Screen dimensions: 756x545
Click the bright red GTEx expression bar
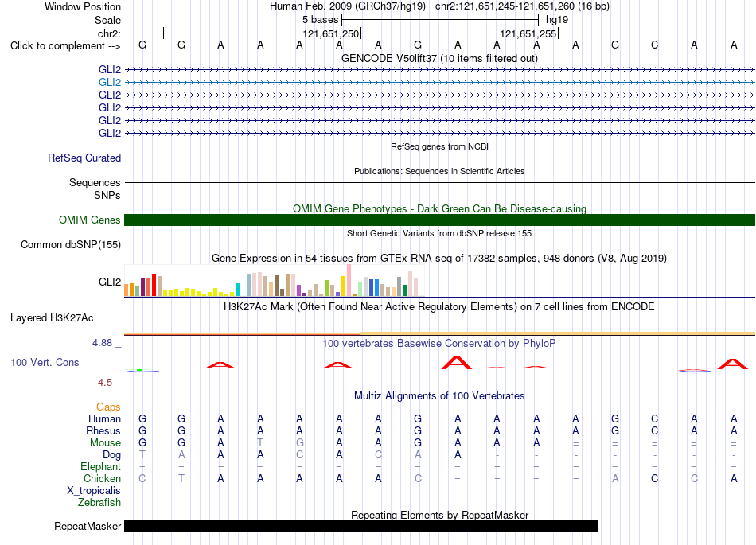click(154, 286)
